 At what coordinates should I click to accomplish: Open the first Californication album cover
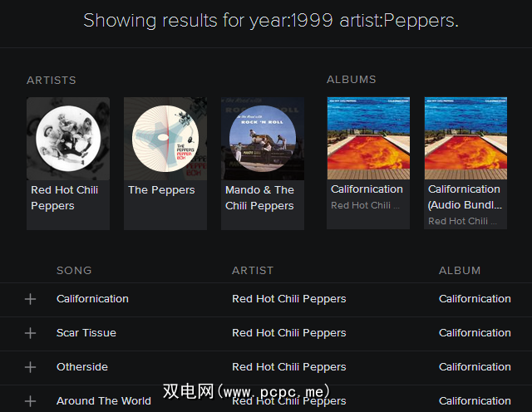368,139
